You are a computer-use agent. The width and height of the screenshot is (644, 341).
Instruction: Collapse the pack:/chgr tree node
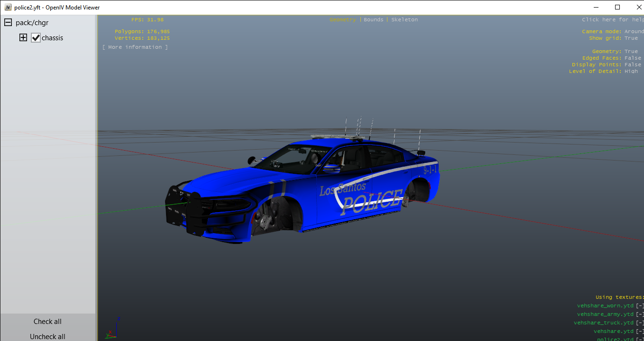[8, 23]
